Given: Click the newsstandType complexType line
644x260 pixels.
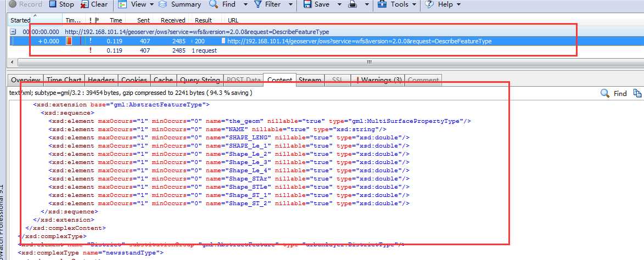Looking at the screenshot, I should [x=91, y=253].
